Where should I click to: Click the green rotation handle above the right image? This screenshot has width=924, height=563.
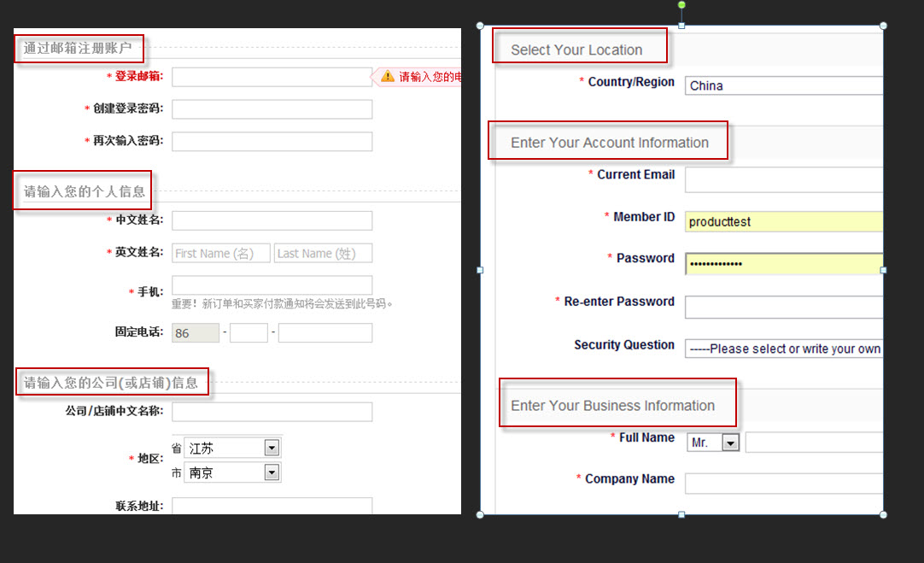[x=681, y=5]
